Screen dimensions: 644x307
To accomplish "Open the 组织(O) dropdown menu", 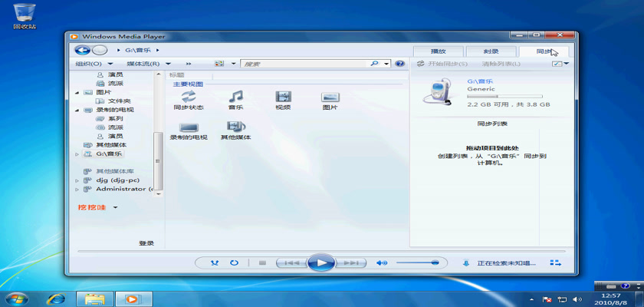I will (x=94, y=64).
